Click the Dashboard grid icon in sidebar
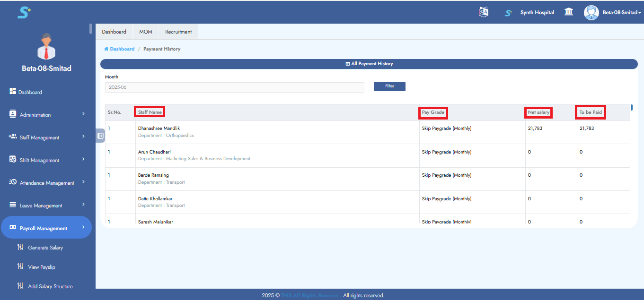 point(13,92)
